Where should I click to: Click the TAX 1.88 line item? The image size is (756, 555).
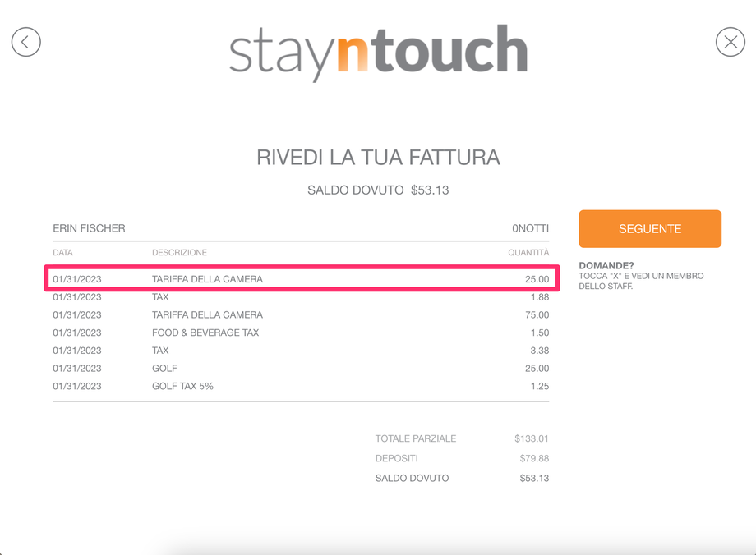[301, 296]
